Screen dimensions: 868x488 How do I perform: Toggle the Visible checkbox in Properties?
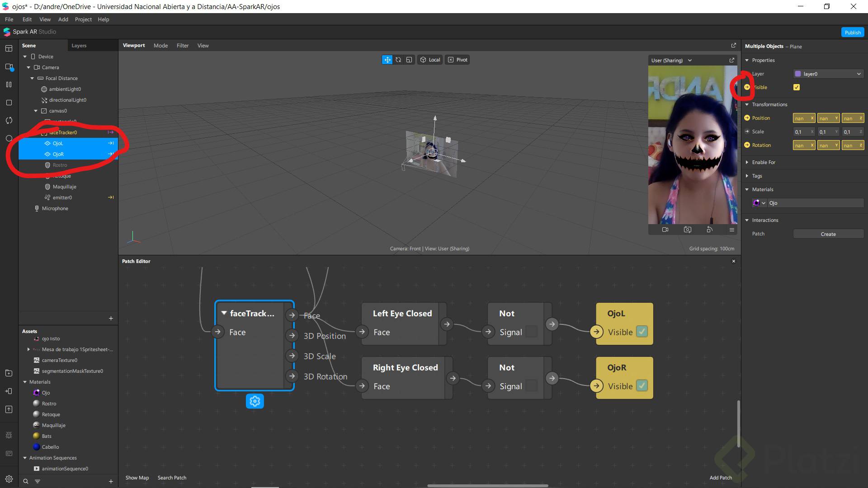[x=797, y=87]
